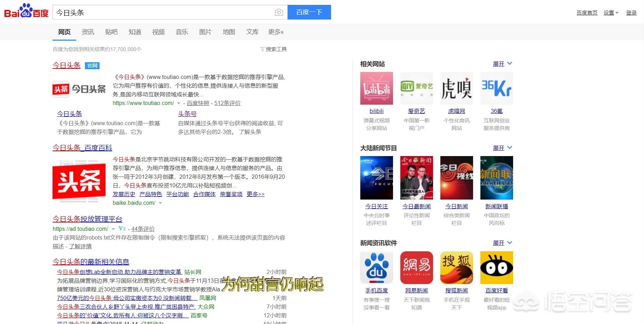Click the 今日头条 official site logo
644x324 pixels.
pyautogui.click(x=79, y=89)
